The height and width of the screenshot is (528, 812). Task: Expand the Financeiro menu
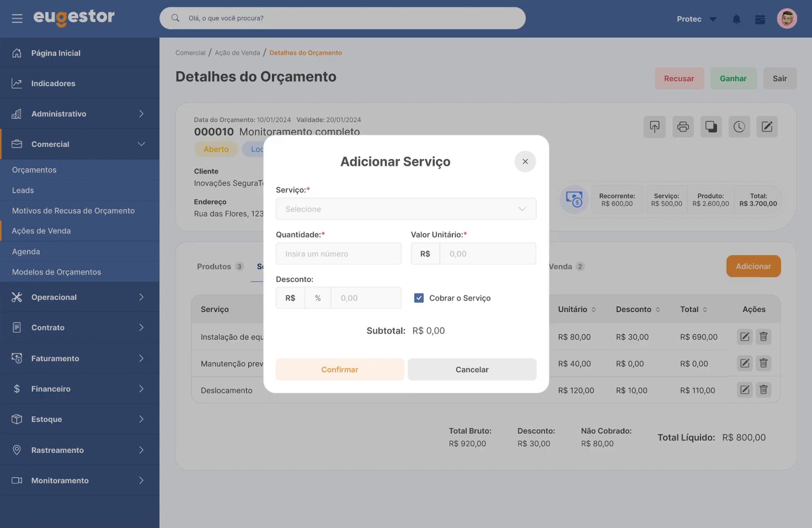click(x=80, y=389)
